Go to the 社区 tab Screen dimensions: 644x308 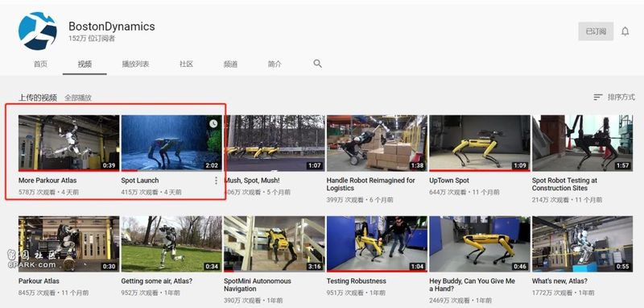(x=186, y=65)
